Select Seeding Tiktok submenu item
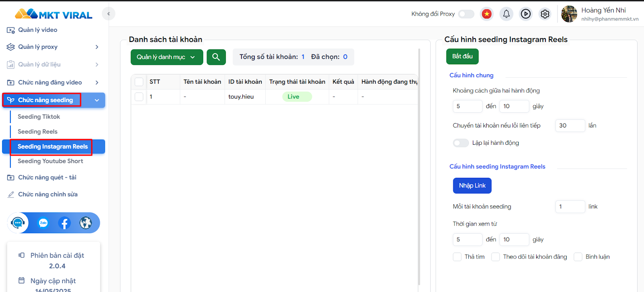644x292 pixels. point(39,117)
